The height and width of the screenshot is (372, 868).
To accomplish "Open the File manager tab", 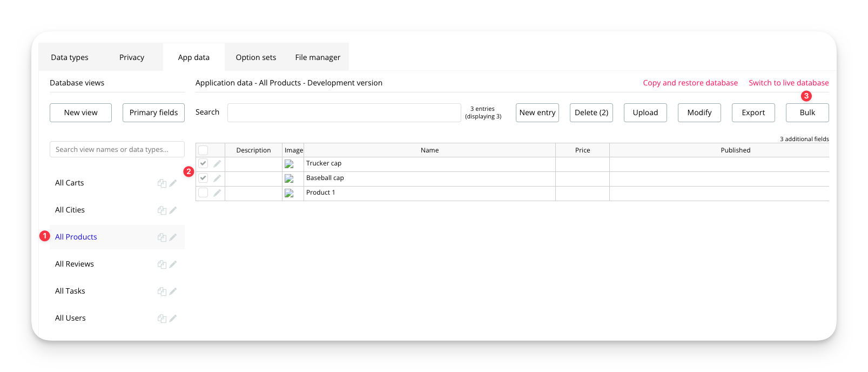I will (x=318, y=57).
